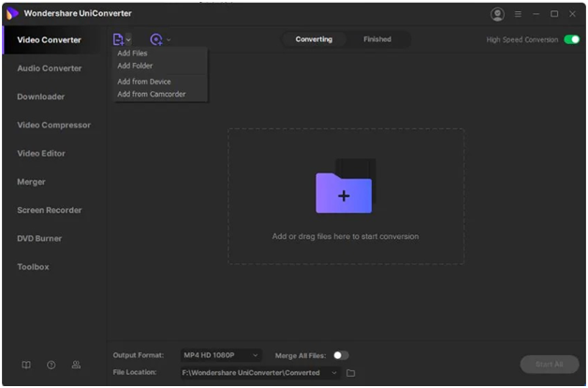Click the Wondershare UniConverter logo icon
This screenshot has width=588, height=388.
coord(12,13)
